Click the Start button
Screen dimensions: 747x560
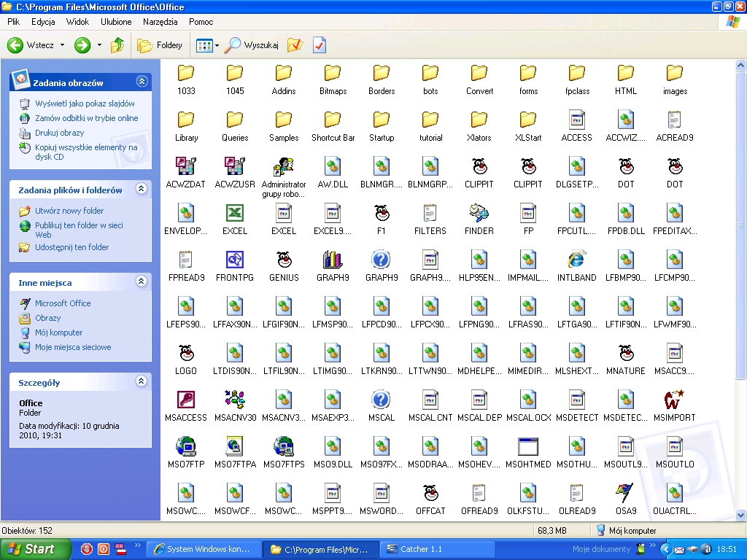click(x=35, y=550)
